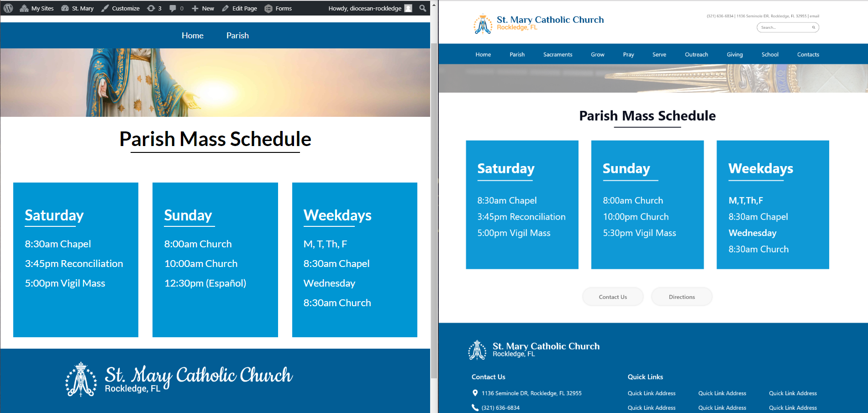Click the first Quick Link Address link
This screenshot has height=413, width=868.
coord(652,393)
